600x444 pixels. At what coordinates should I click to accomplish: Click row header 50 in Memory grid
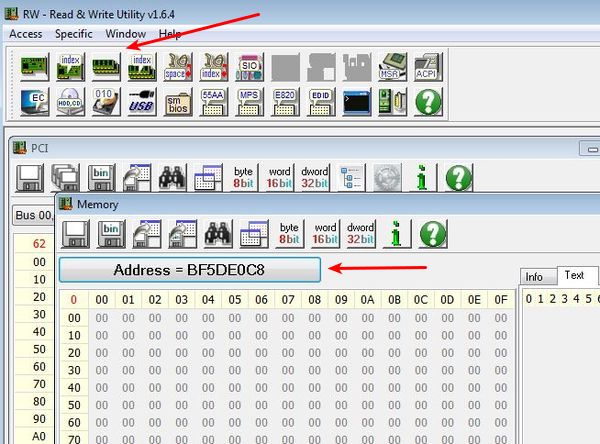pos(74,405)
